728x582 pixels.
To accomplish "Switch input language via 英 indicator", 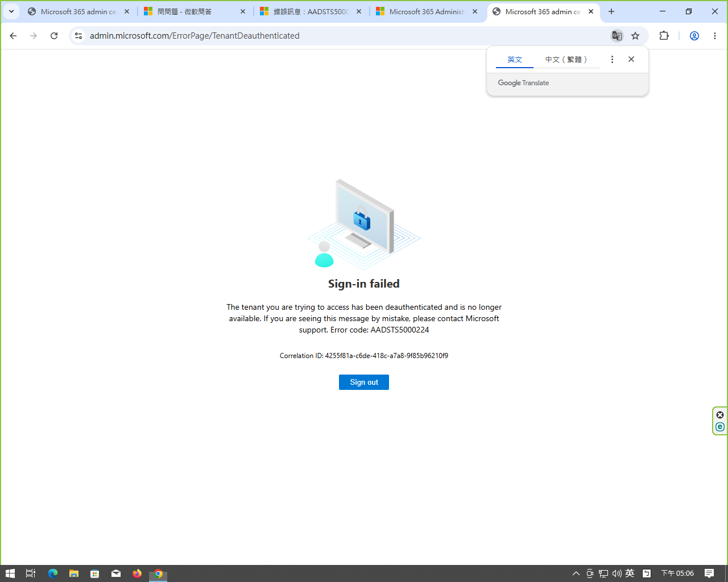I will pos(630,573).
